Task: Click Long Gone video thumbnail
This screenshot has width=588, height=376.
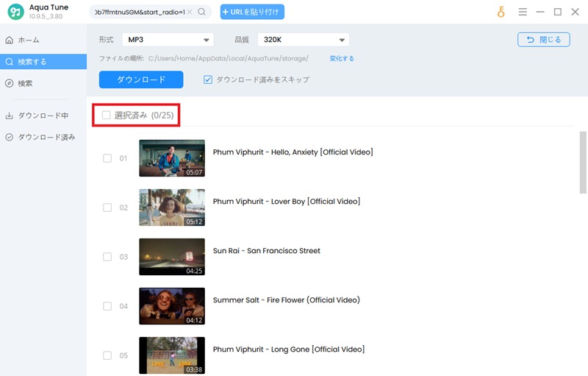Action: pyautogui.click(x=172, y=355)
